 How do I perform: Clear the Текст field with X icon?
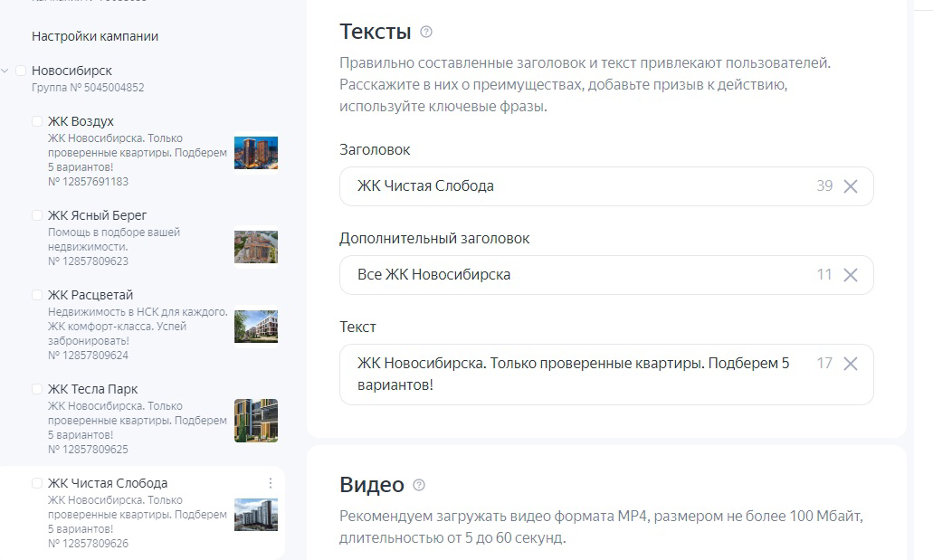point(851,364)
